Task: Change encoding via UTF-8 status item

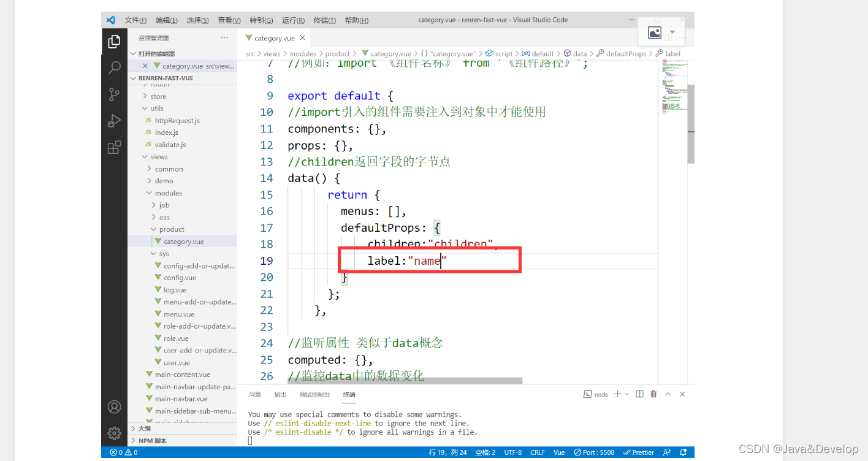Action: coord(513,452)
